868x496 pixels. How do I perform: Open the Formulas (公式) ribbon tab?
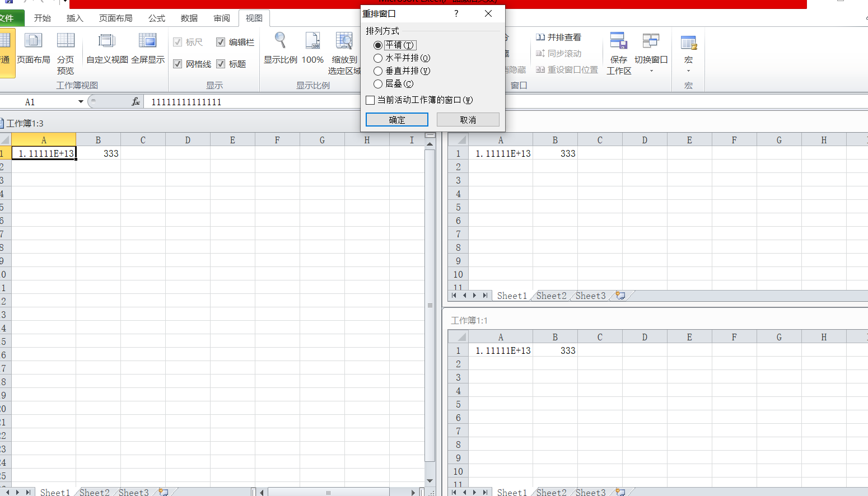tap(157, 18)
